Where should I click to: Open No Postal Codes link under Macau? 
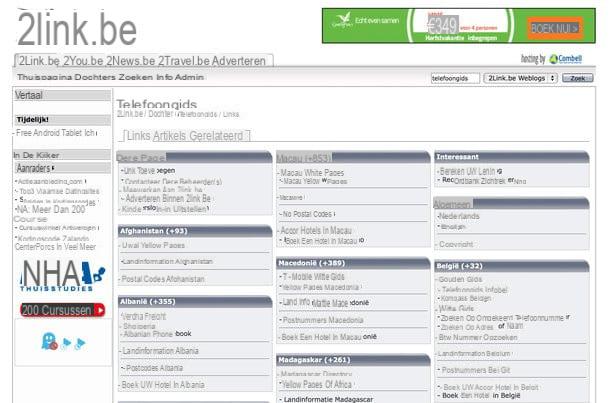[307, 214]
